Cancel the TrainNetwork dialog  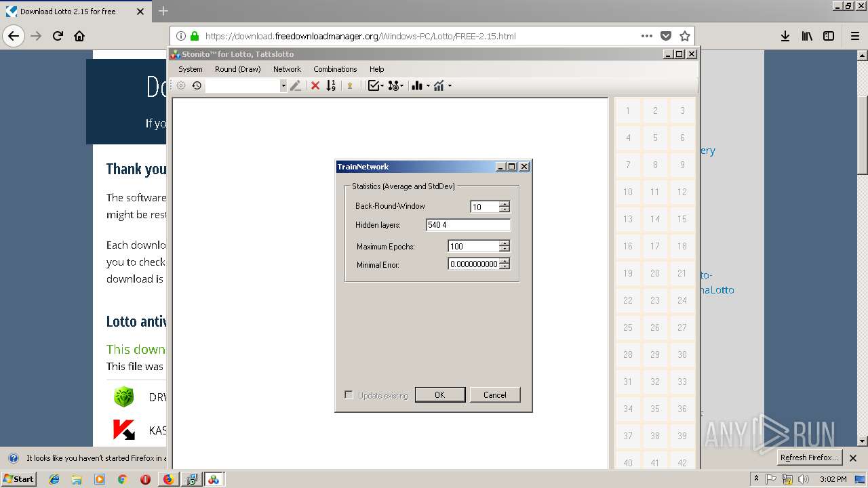[495, 394]
